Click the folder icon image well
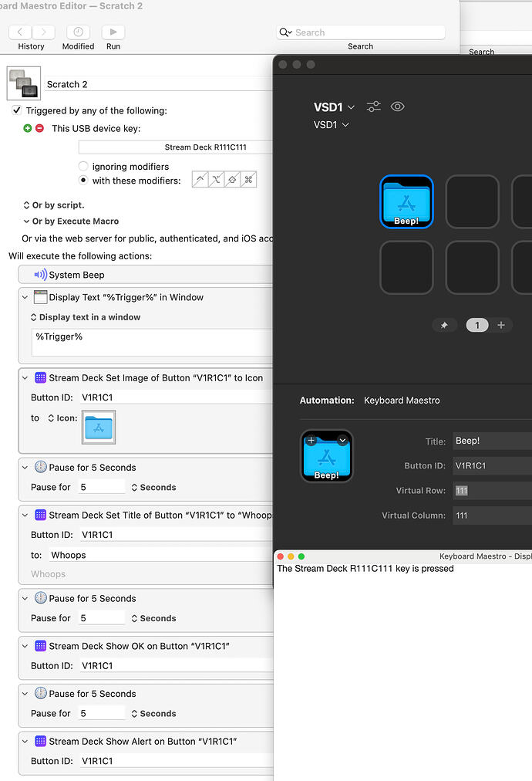The height and width of the screenshot is (781, 532). pos(98,428)
